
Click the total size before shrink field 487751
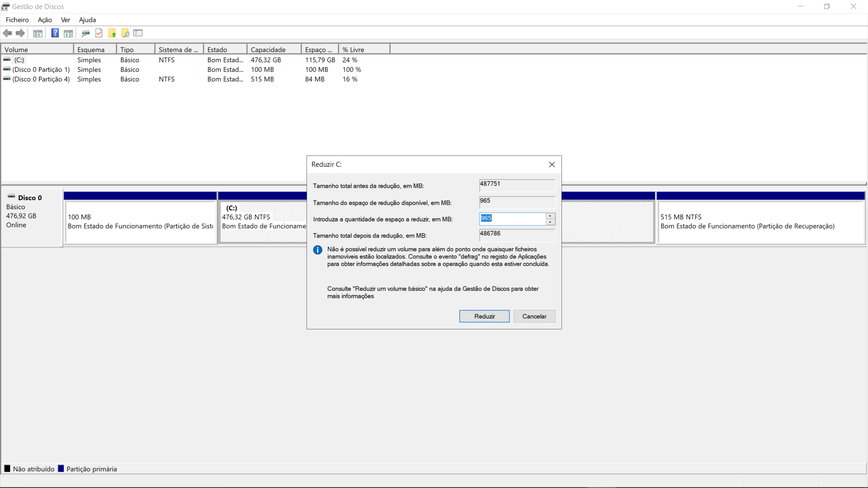pos(517,185)
